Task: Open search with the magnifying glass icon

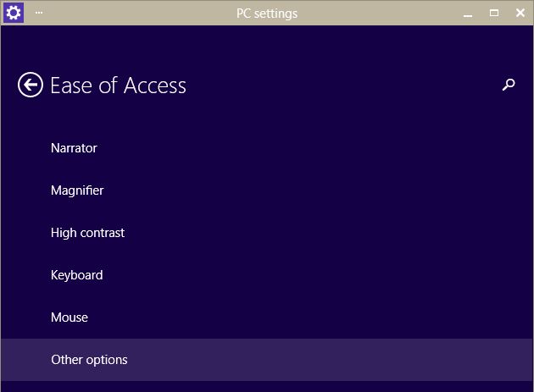Action: click(509, 85)
